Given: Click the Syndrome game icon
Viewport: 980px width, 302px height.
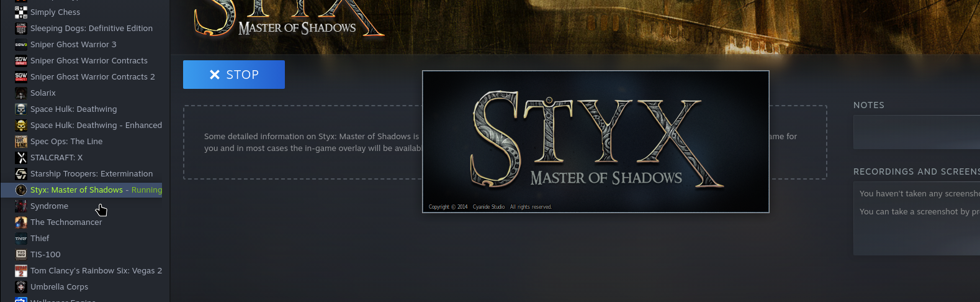Looking at the screenshot, I should click(21, 206).
